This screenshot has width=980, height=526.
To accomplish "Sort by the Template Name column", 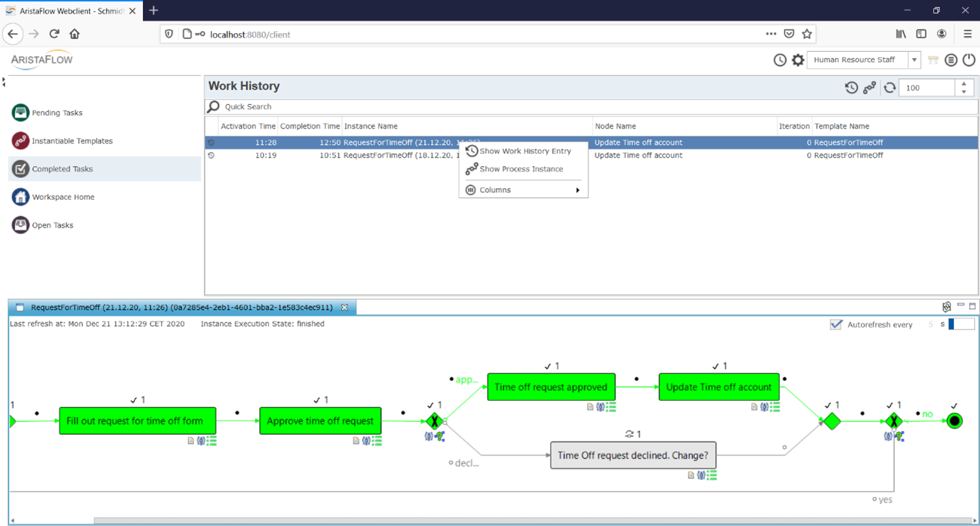I will 894,126.
